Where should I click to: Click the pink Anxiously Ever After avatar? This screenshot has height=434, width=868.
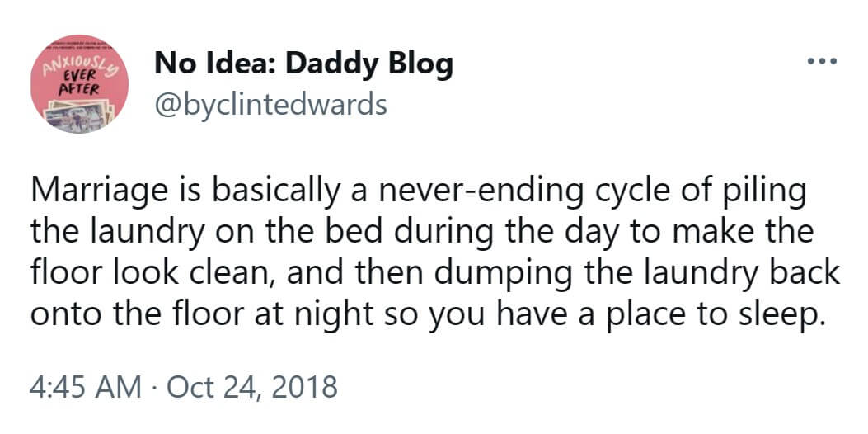[80, 84]
